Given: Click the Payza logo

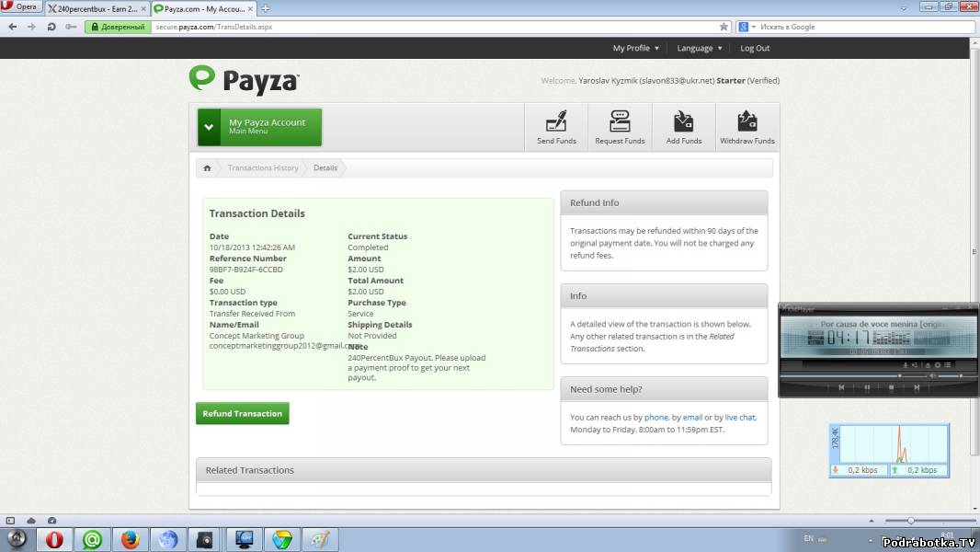Looking at the screenshot, I should click(245, 80).
